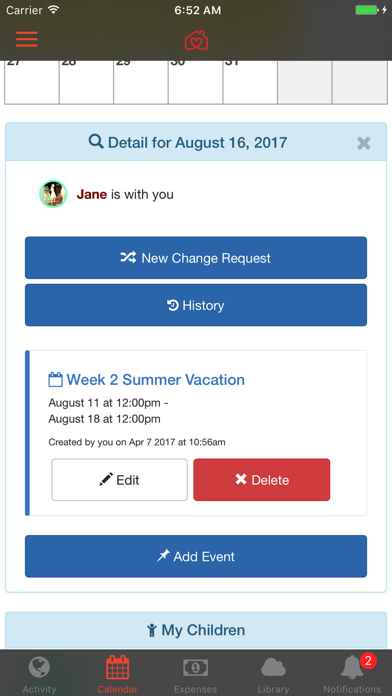
Task: Expand the My Children section header
Action: (196, 630)
